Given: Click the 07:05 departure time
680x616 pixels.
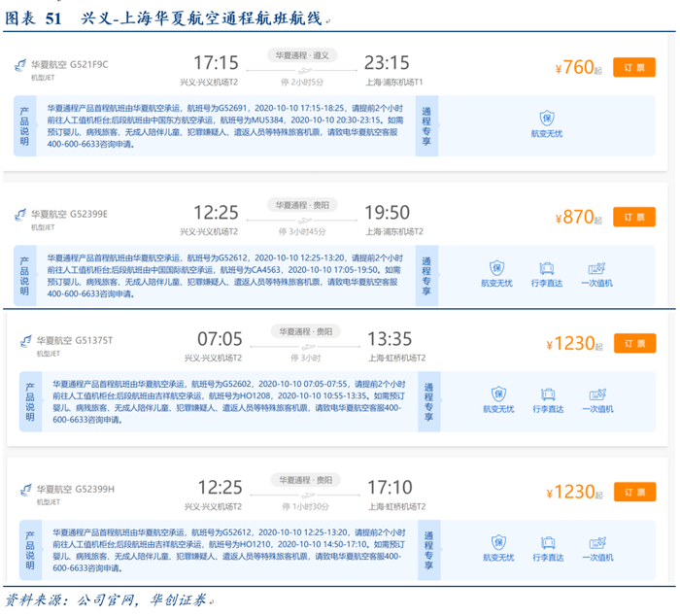Looking at the screenshot, I should [220, 339].
